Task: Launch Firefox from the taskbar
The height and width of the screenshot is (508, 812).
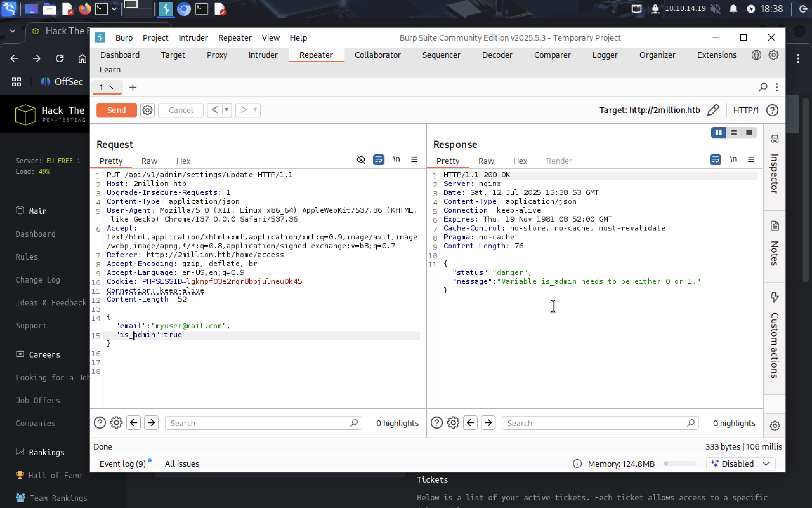Action: [x=85, y=9]
